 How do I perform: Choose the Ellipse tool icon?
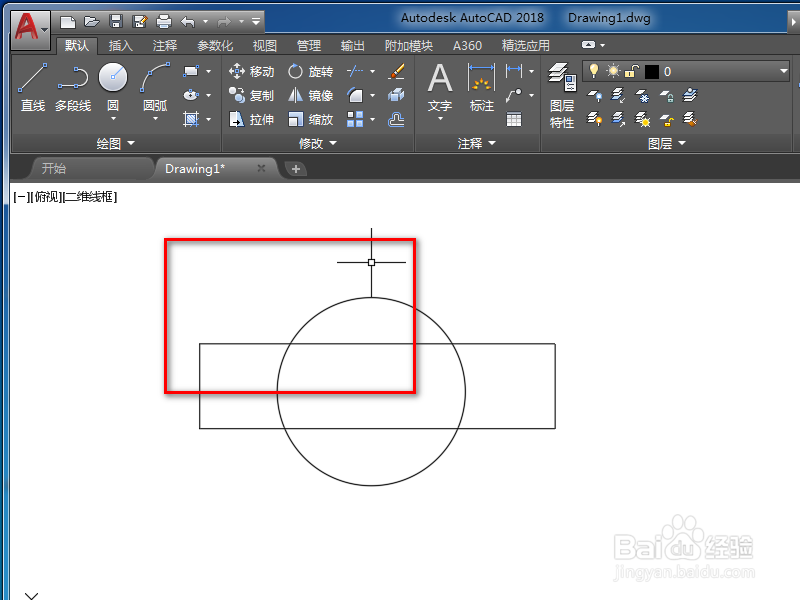pyautogui.click(x=191, y=95)
